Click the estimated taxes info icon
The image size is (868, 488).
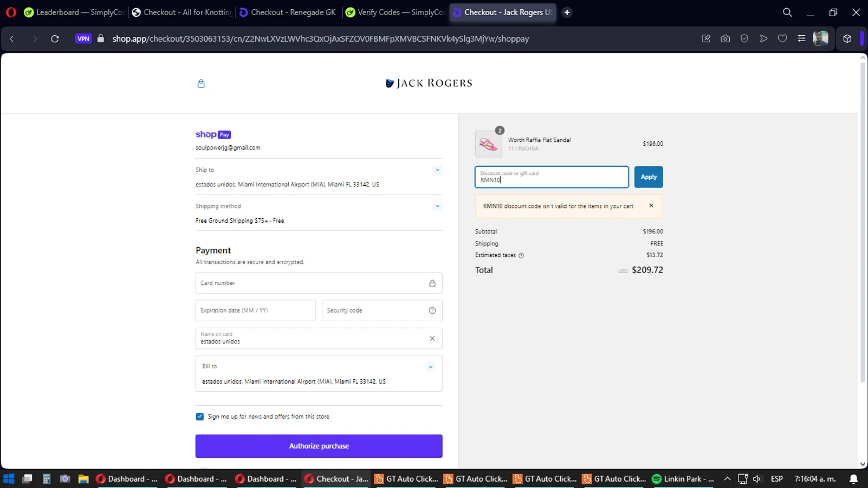click(521, 255)
